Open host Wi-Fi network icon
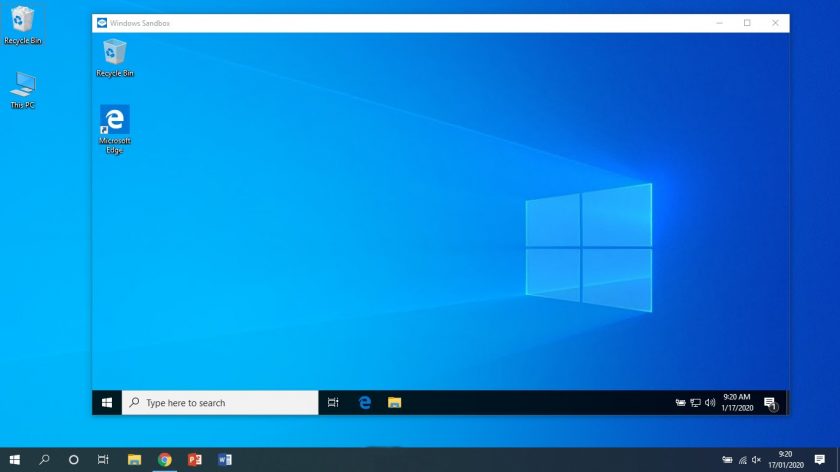This screenshot has height=472, width=840. tap(742, 460)
